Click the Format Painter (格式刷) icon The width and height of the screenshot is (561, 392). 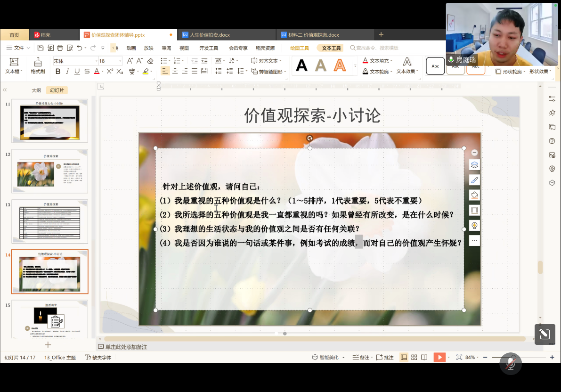pos(38,65)
